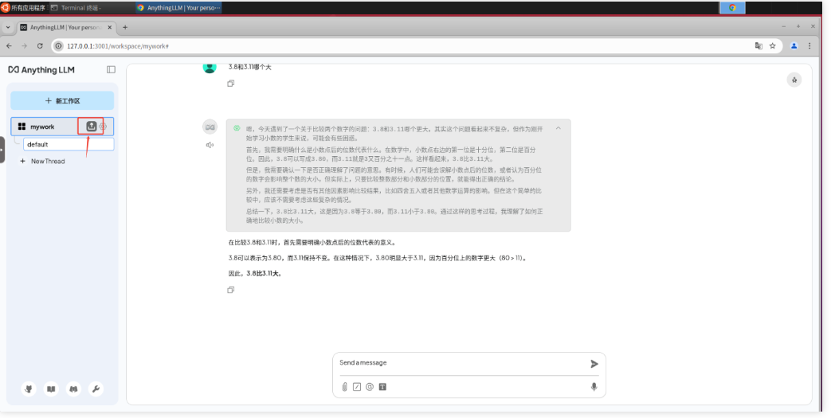Close the AnythingLLM browser tab
Screen dimensions: 832x418
tap(110, 27)
